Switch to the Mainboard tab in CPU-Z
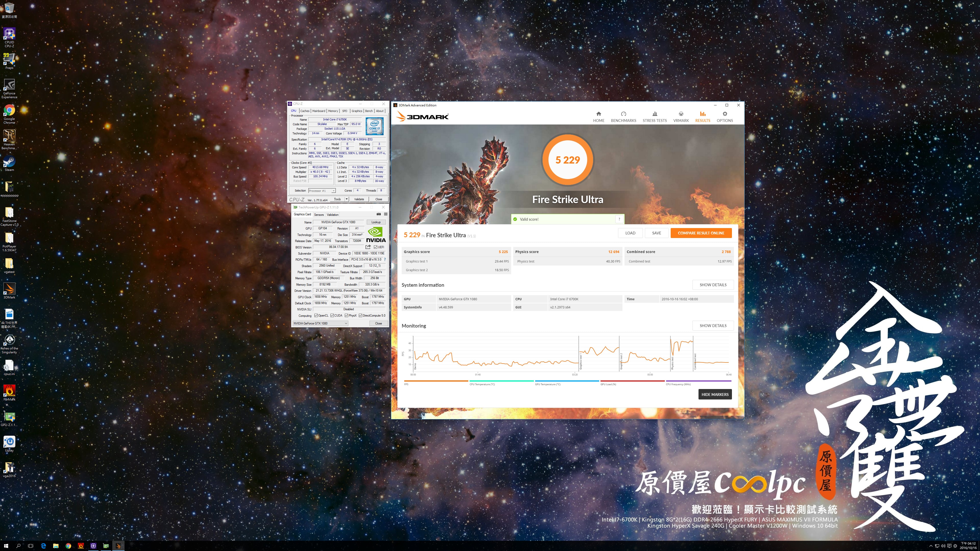 coord(318,111)
